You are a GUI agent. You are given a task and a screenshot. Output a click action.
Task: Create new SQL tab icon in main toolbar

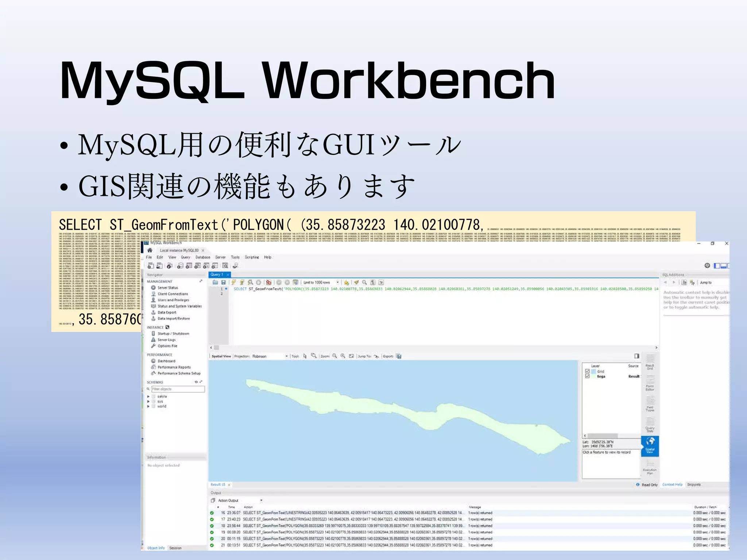point(150,266)
